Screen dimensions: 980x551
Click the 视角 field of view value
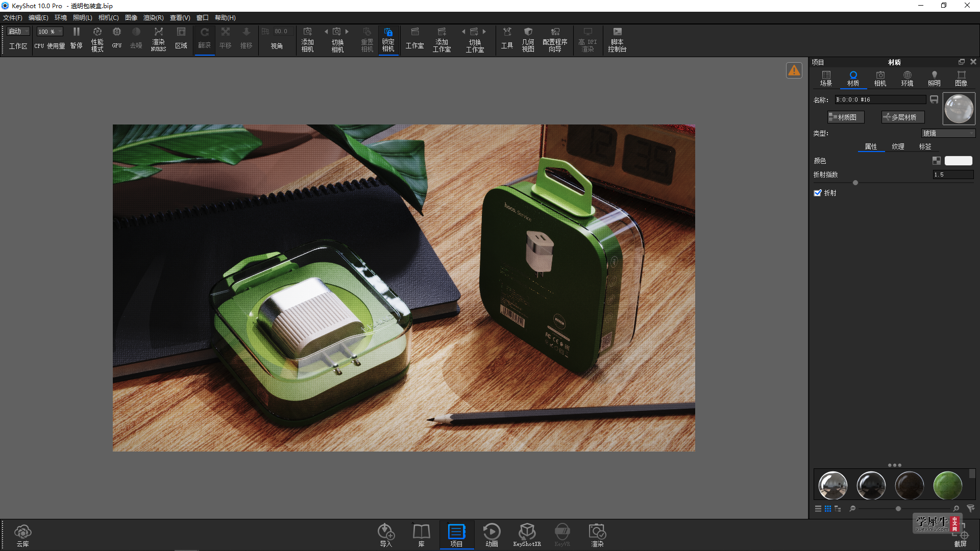[x=281, y=32]
